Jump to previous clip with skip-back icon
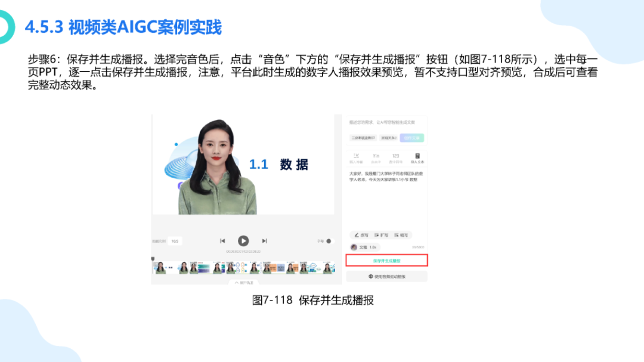The height and width of the screenshot is (362, 644). coord(222,241)
